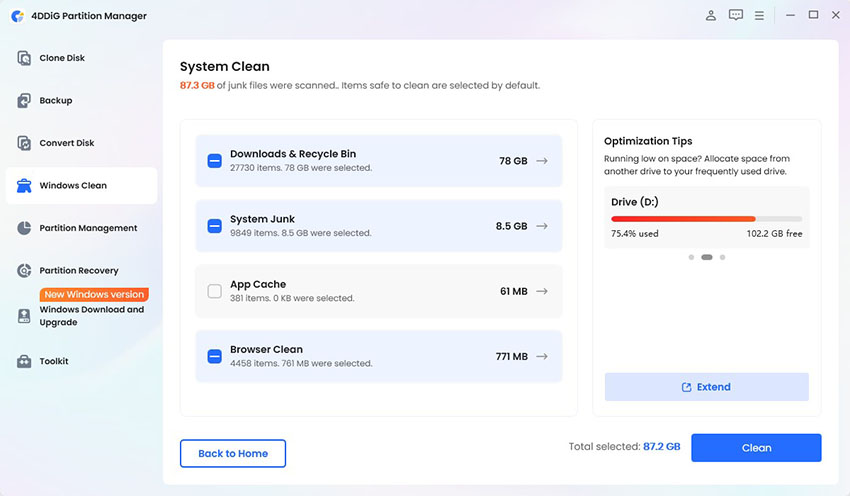Select Windows Clean in the sidebar

point(81,185)
